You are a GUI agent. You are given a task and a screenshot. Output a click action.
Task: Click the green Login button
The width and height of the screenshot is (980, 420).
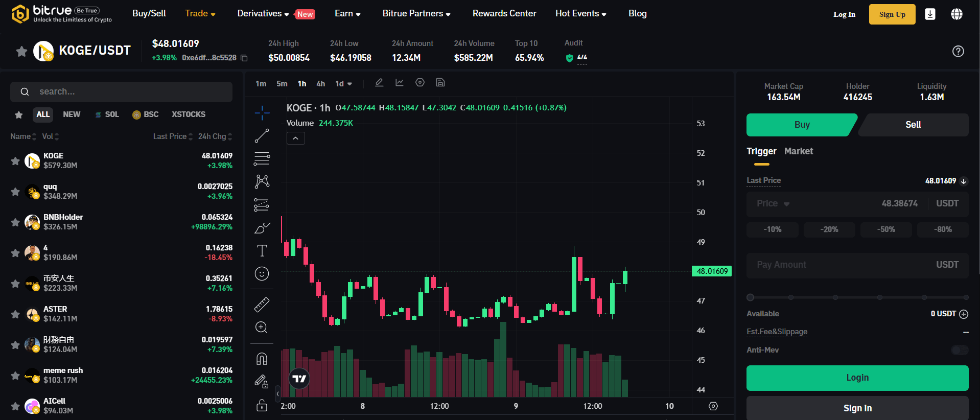(x=857, y=378)
